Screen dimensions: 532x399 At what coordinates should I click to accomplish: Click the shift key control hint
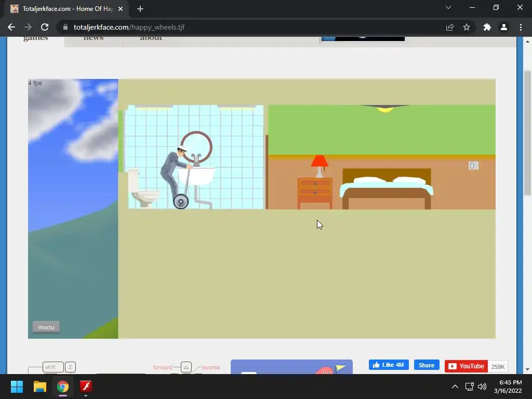(x=53, y=367)
